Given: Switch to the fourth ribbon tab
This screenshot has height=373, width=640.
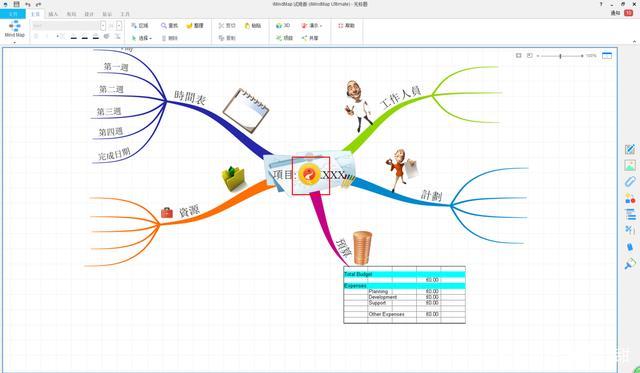Looking at the screenshot, I should (x=71, y=14).
